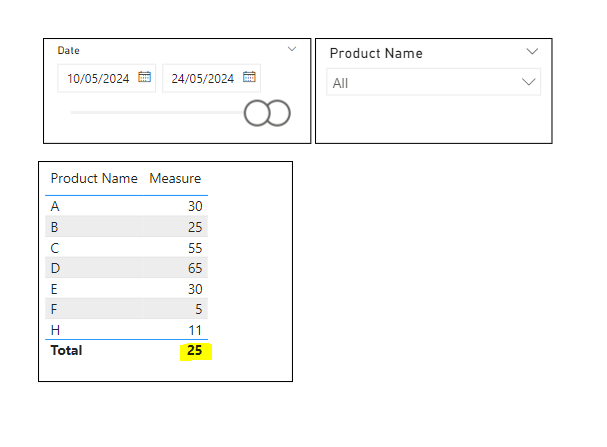Click the start date field 10/05/2024
The width and height of the screenshot is (607, 447).
(106, 78)
